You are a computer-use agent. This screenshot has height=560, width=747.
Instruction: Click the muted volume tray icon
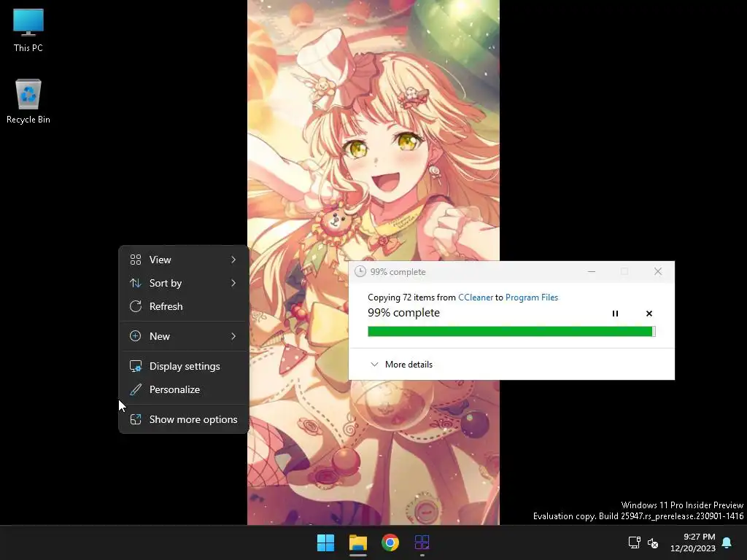[x=653, y=542]
